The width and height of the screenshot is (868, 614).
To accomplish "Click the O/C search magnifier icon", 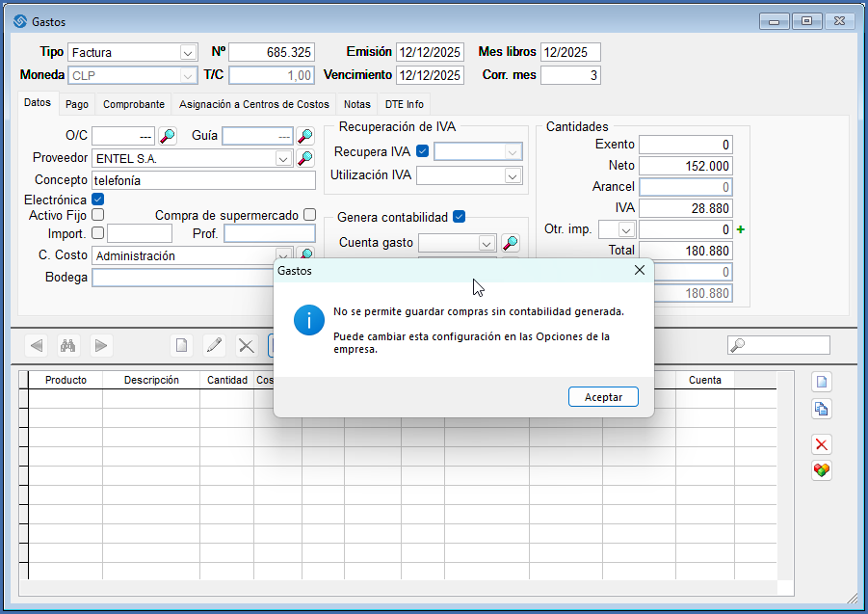I will [168, 136].
